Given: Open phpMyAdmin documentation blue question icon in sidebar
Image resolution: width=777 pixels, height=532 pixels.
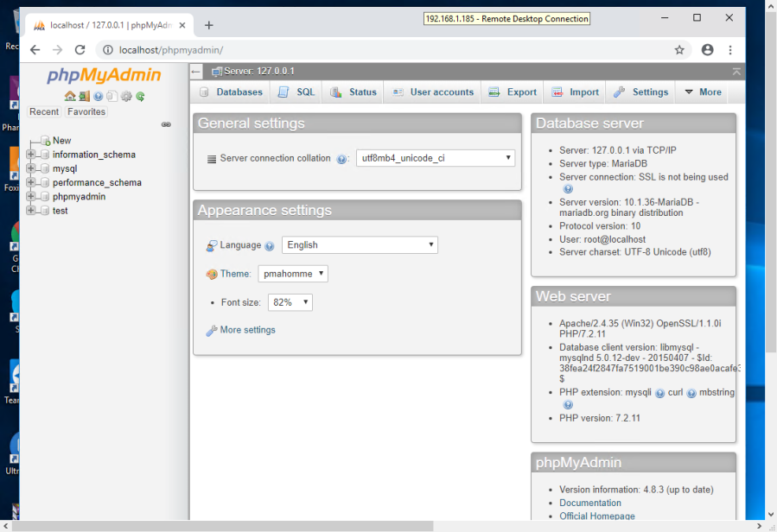Looking at the screenshot, I should point(99,96).
